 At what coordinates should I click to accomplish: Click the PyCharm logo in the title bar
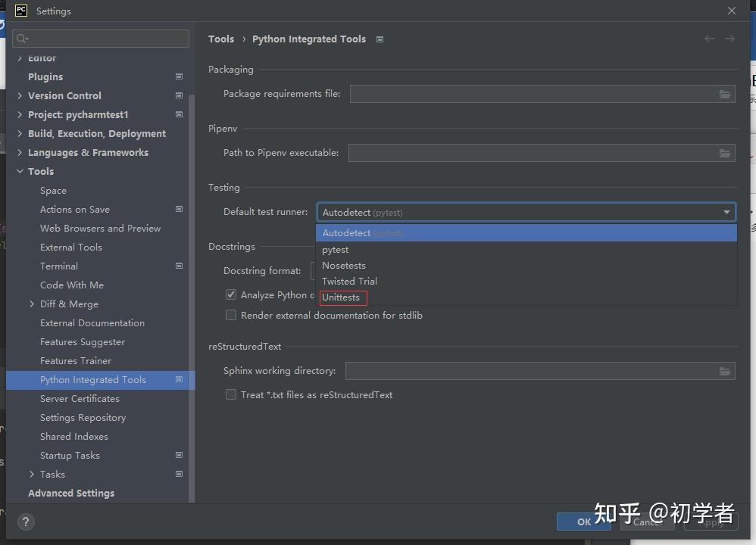(21, 10)
